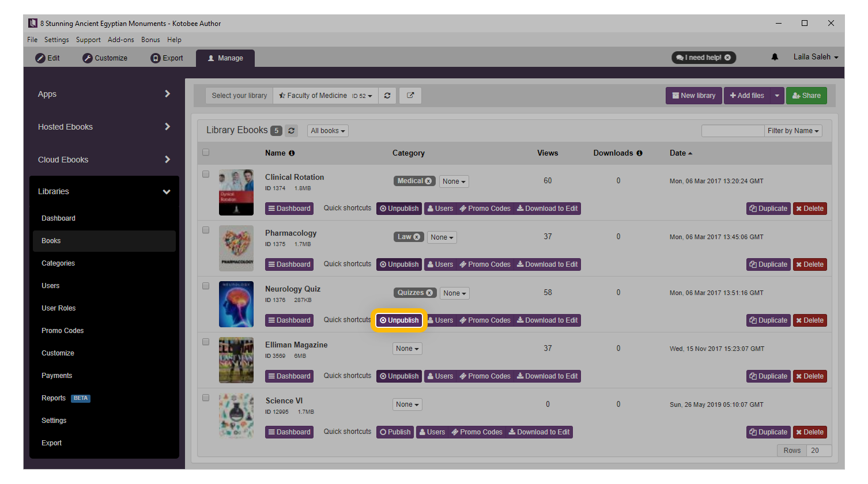Tick the select-all books checkbox
Viewport: 868px width, 484px height.
point(206,153)
